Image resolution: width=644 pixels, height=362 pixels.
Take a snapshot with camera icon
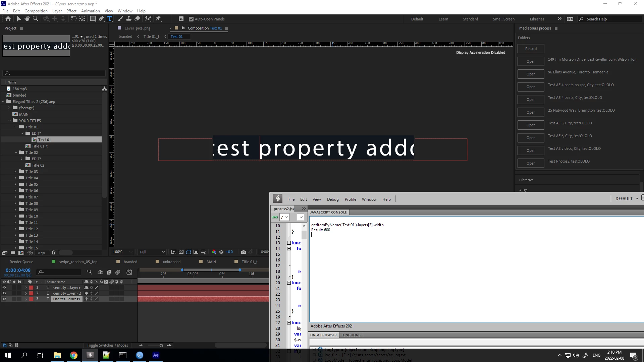244,252
